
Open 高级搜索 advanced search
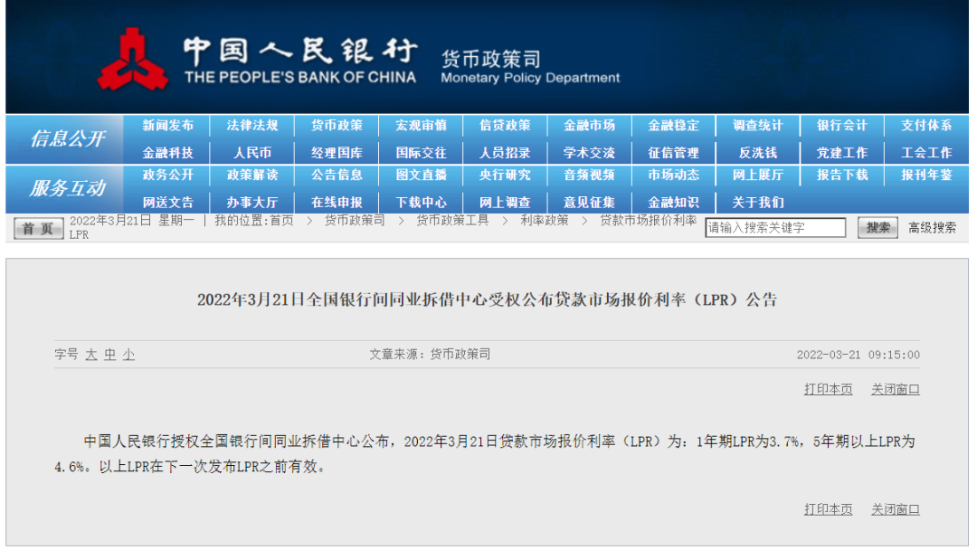(x=932, y=228)
